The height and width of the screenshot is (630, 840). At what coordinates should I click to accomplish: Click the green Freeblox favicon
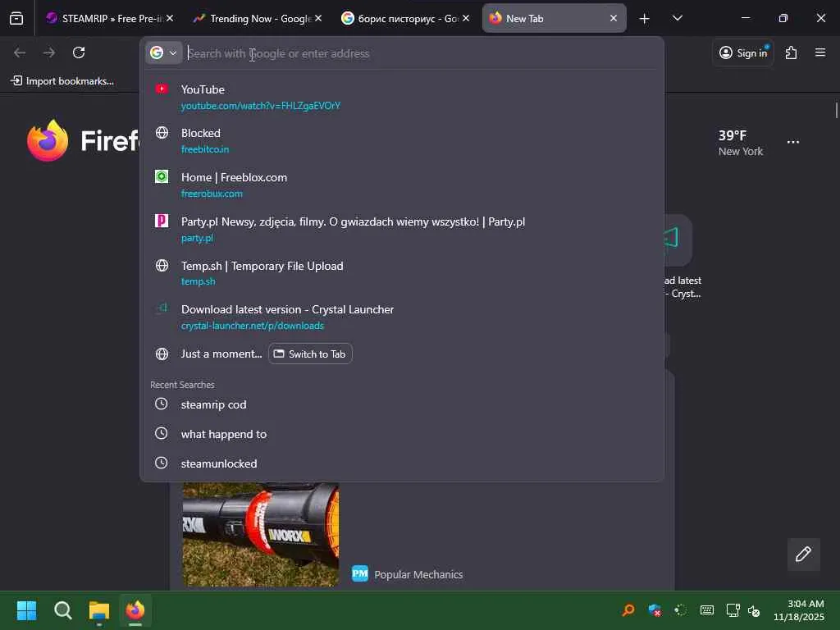coord(162,176)
